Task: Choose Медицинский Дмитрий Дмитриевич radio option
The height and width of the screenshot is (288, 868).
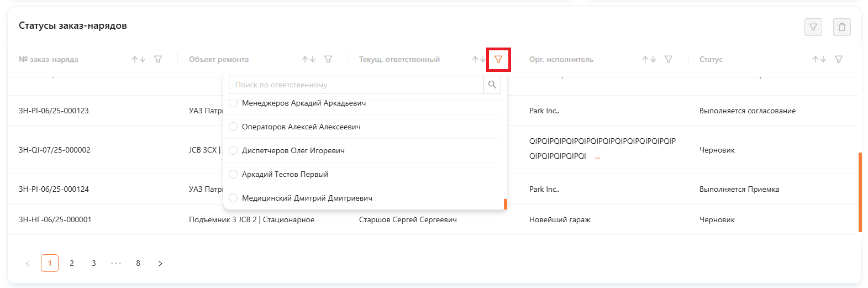Action: pos(233,198)
